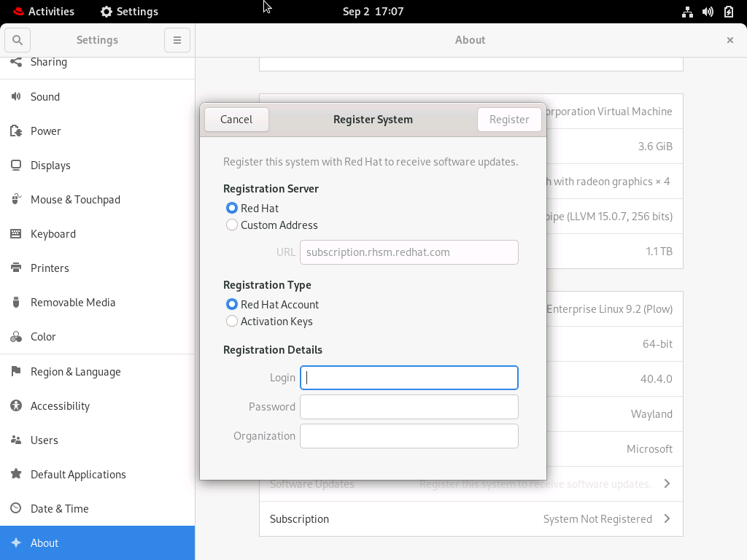
Task: Open the Power settings panel
Action: (x=97, y=131)
